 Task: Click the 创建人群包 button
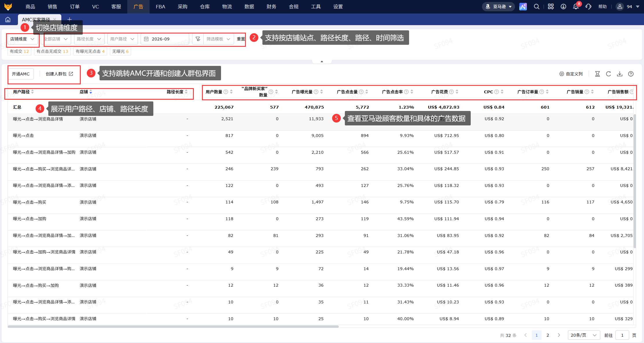[x=59, y=74]
